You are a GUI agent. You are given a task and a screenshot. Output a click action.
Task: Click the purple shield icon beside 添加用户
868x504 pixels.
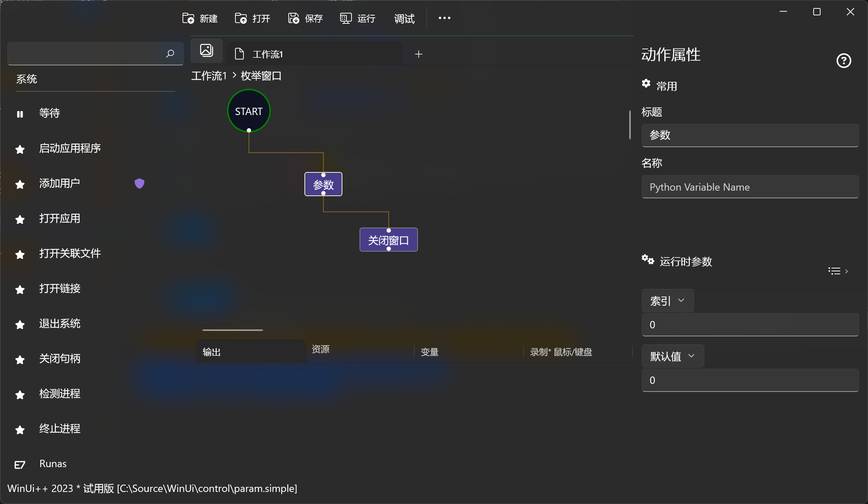point(139,183)
